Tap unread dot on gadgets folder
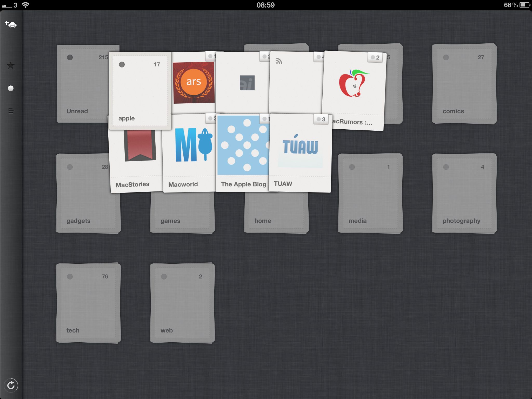 [x=70, y=167]
